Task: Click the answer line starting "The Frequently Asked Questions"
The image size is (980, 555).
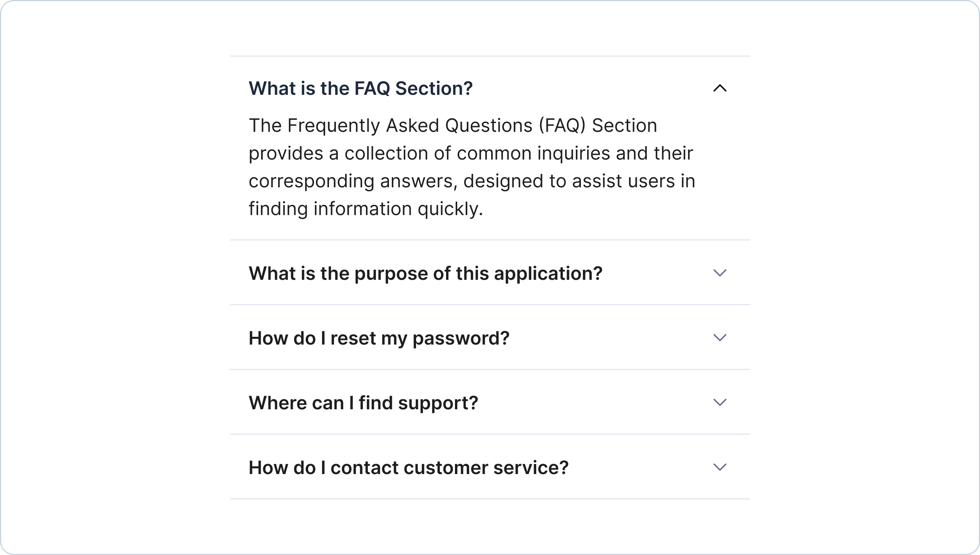Action: coord(452,126)
